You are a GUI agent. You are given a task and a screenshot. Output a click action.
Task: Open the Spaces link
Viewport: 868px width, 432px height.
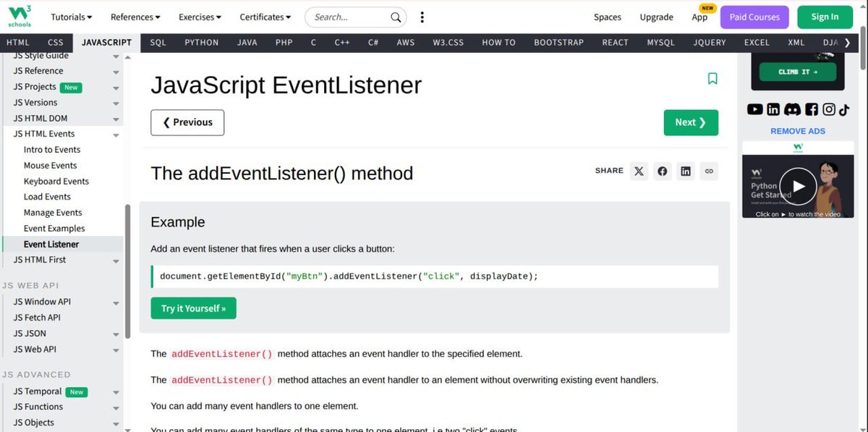(x=608, y=17)
